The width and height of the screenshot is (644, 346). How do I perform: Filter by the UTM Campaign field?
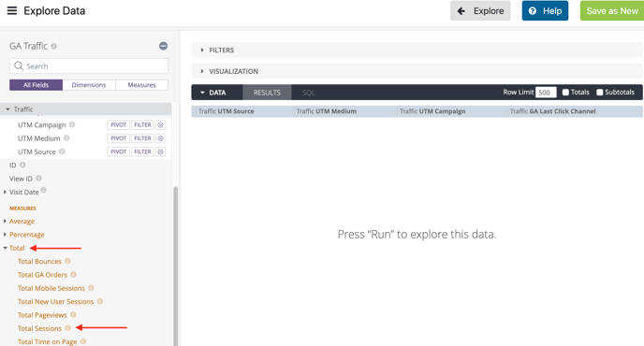[x=142, y=124]
